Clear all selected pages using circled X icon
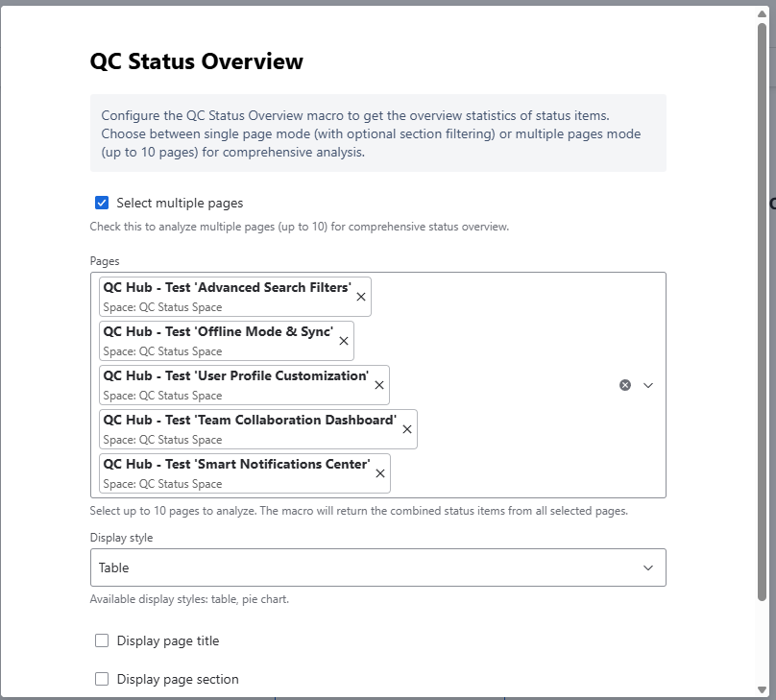The image size is (776, 700). (x=624, y=384)
